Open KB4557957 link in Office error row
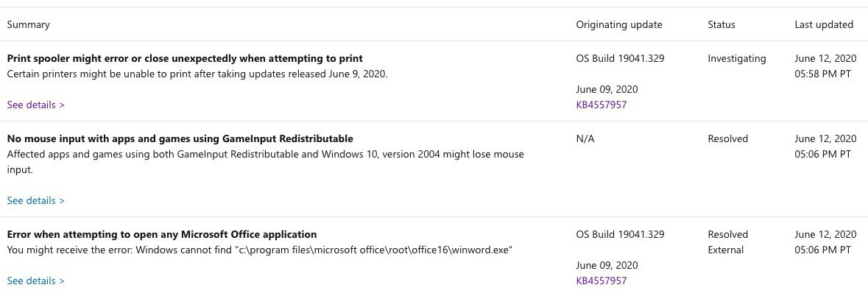This screenshot has height=296, width=868. coord(601,281)
